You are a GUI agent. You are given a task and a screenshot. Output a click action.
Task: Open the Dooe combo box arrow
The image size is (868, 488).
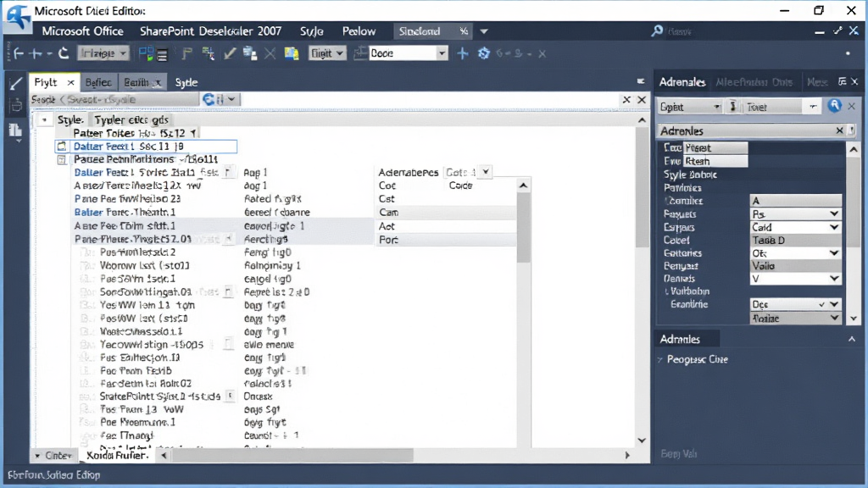coord(441,53)
